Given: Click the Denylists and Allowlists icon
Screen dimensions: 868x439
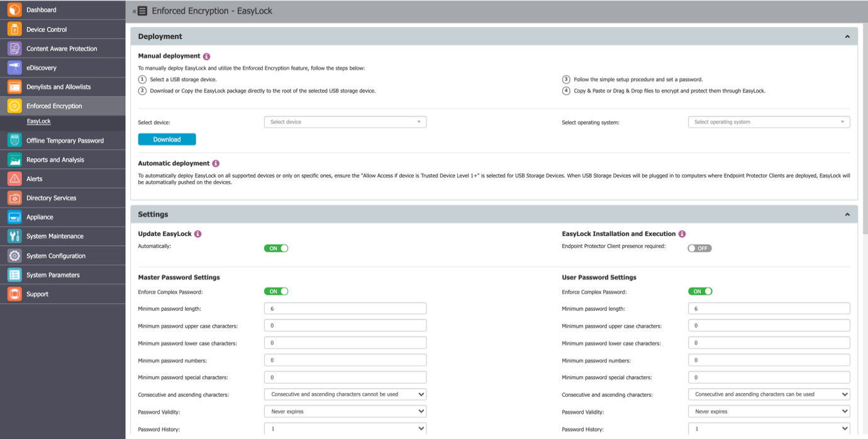Looking at the screenshot, I should coord(14,87).
